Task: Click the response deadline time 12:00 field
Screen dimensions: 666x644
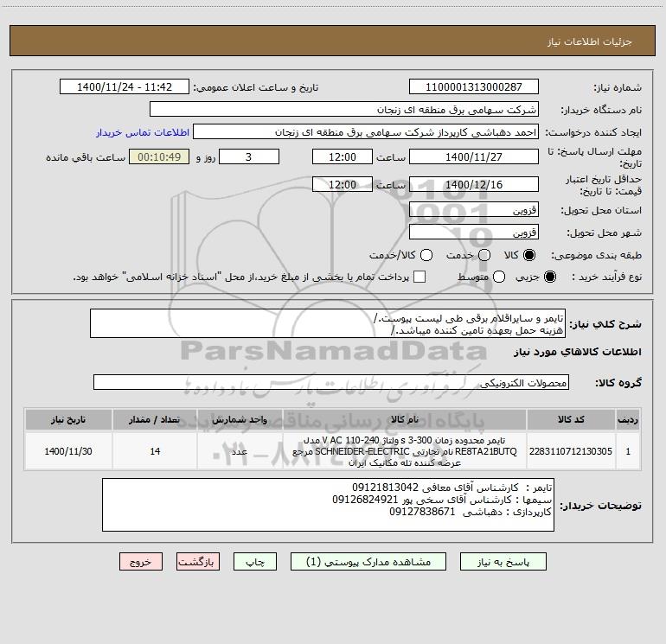Action: pyautogui.click(x=343, y=156)
